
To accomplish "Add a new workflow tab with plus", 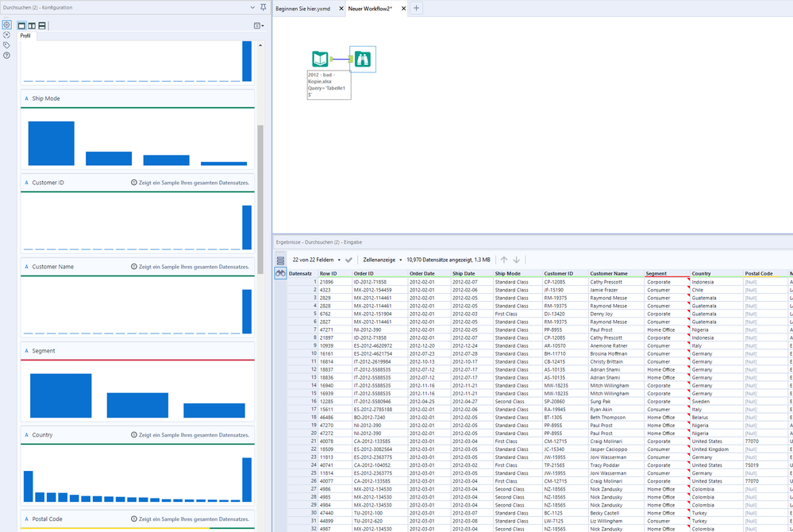I will point(416,8).
